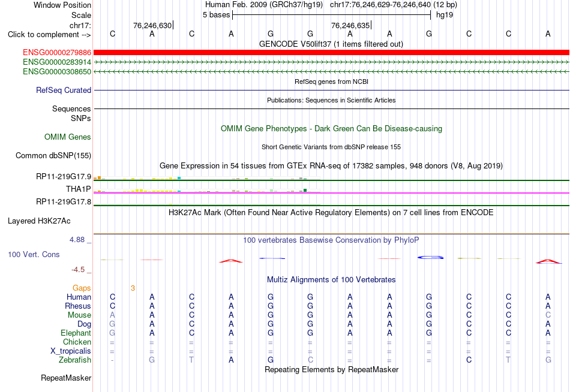Click the 76,246,635 position marker
Image resolution: width=570 pixels, height=392 pixels.
tap(350, 25)
